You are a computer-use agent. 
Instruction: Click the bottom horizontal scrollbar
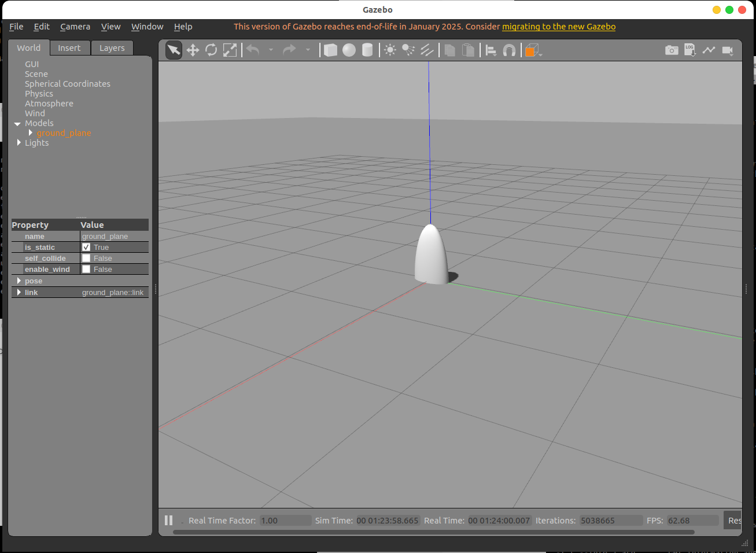tap(433, 532)
